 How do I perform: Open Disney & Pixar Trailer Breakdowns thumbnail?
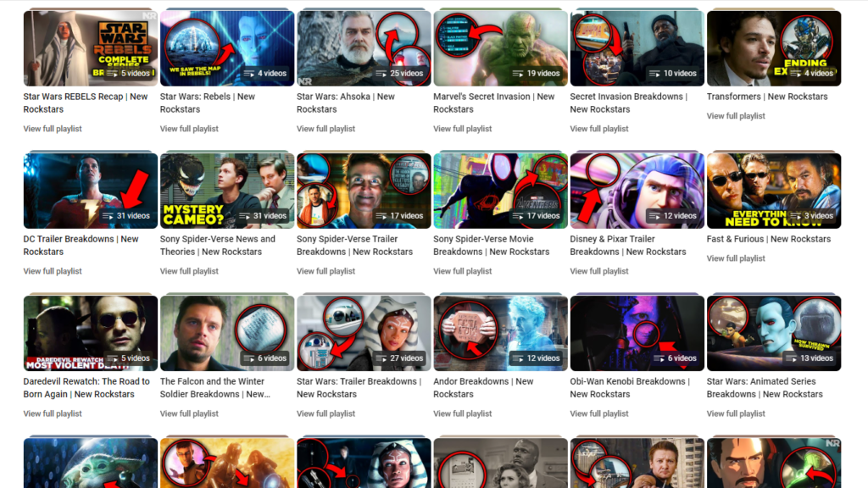tap(637, 191)
